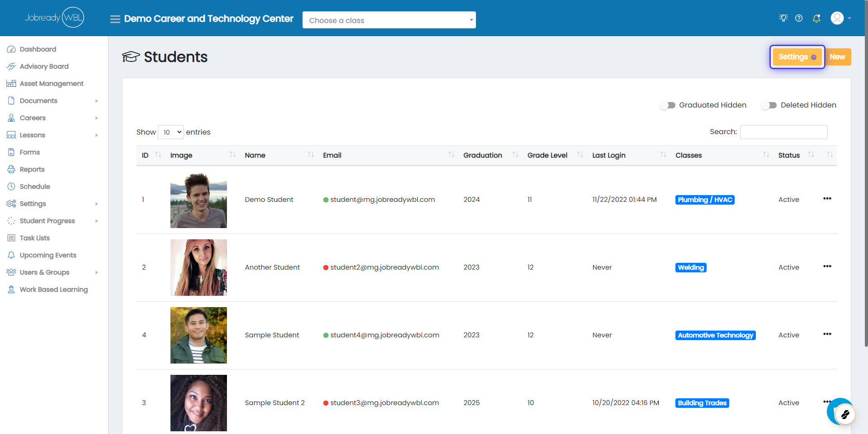The image size is (868, 434).
Task: Open the Welding class tag
Action: coord(691,267)
